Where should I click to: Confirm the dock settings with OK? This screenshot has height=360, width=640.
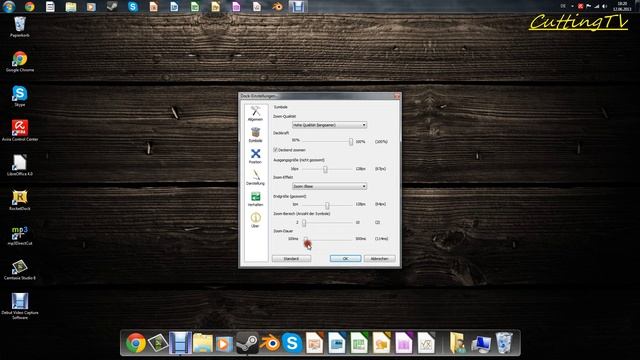(345, 259)
